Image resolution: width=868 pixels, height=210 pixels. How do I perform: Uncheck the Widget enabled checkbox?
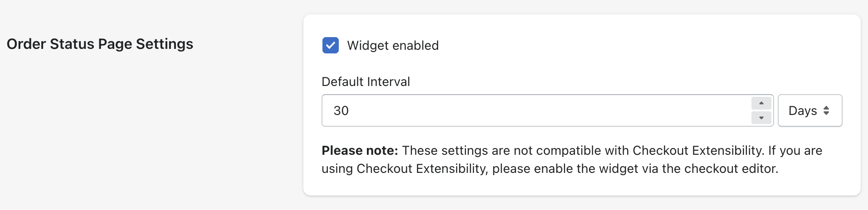tap(331, 45)
